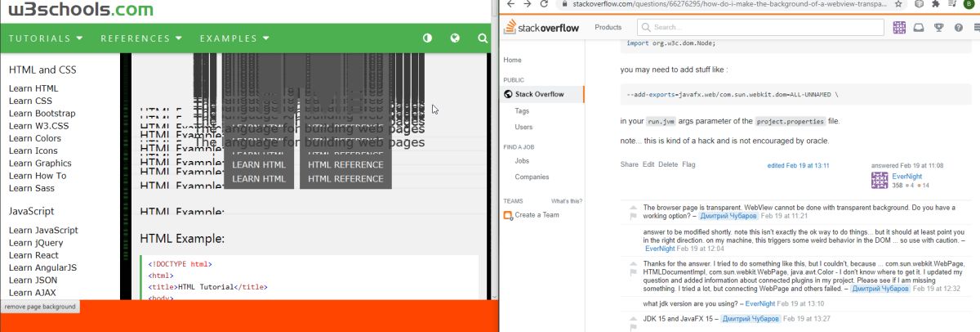Open Stack Overflow Products menu
Screen dimensions: 980x332
(608, 28)
